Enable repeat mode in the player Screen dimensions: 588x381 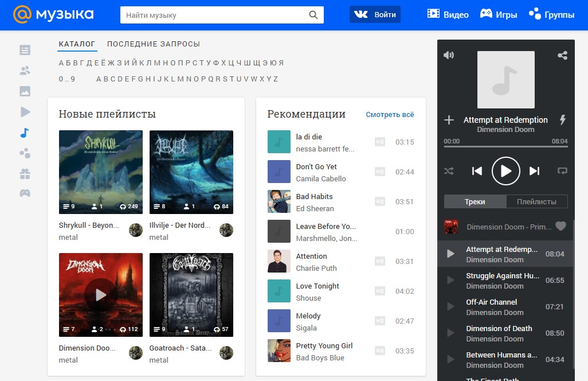tap(562, 170)
